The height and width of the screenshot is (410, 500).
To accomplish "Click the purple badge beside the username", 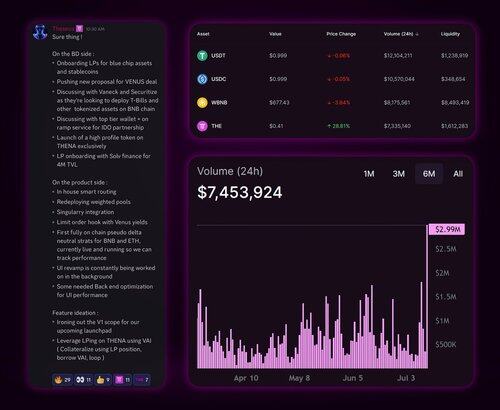I will pyautogui.click(x=79, y=29).
